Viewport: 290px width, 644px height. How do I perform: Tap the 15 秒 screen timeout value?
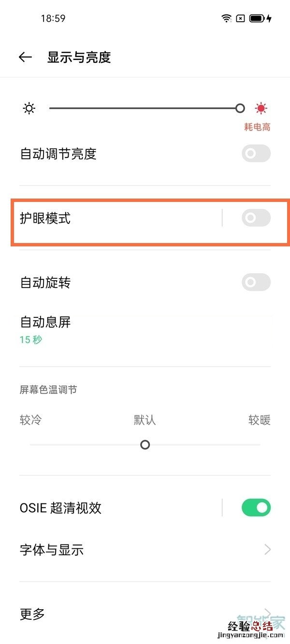[30, 340]
